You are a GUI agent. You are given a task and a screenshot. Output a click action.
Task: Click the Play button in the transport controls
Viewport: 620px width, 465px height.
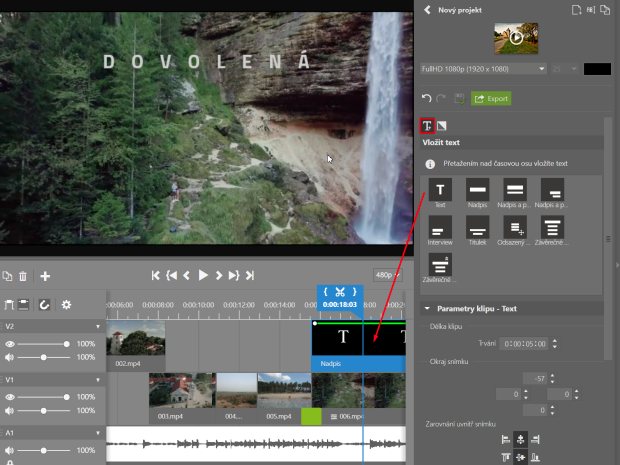coord(203,275)
